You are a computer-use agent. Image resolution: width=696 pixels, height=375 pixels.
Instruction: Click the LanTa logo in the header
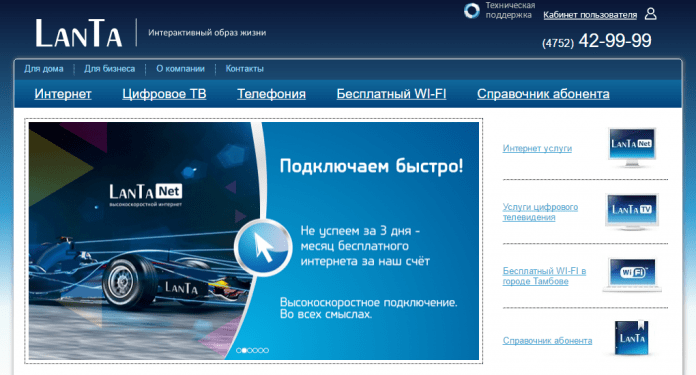click(x=79, y=33)
